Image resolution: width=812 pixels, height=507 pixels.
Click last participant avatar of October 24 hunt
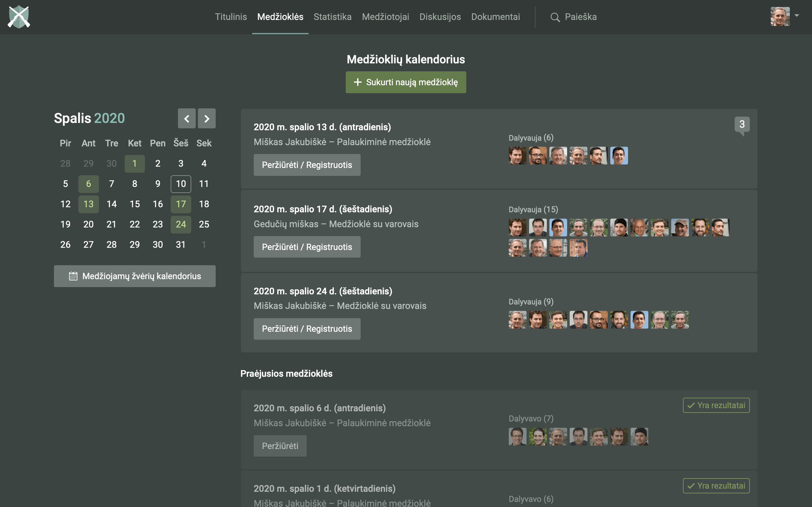tap(680, 319)
